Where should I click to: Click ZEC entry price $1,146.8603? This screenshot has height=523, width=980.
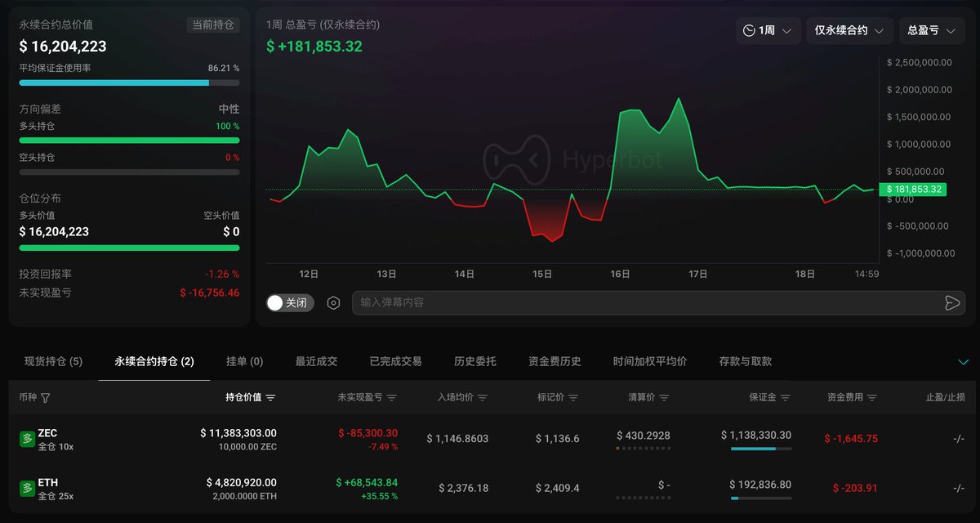click(457, 439)
